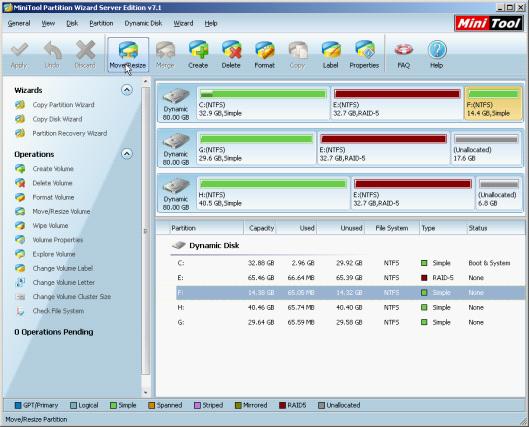The image size is (529, 427).
Task: Open the General menu
Action: click(19, 23)
